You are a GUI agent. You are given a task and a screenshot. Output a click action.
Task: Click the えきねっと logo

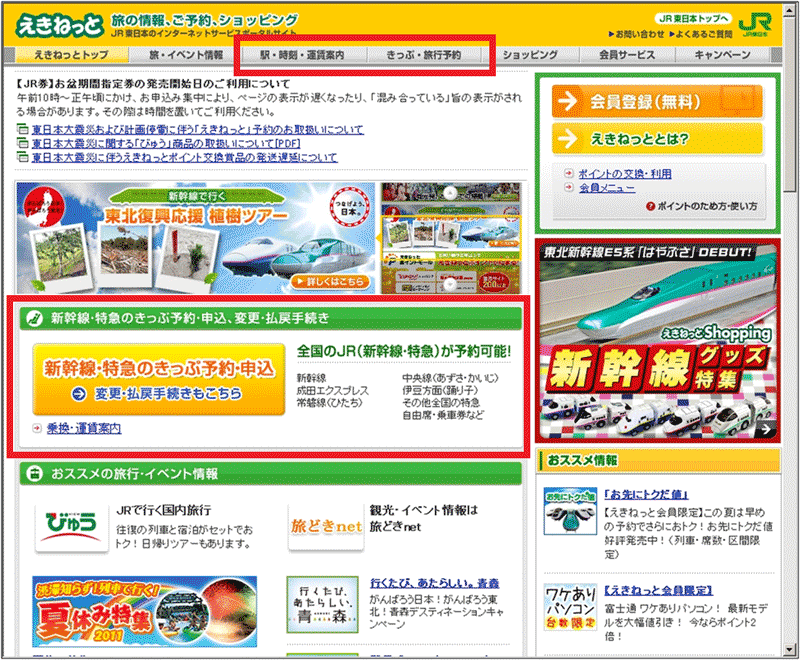click(59, 26)
